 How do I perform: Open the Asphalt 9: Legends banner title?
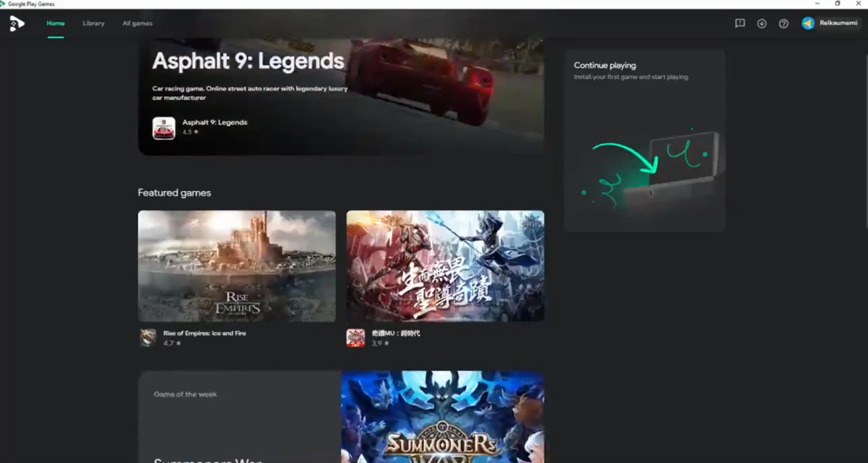pos(248,61)
